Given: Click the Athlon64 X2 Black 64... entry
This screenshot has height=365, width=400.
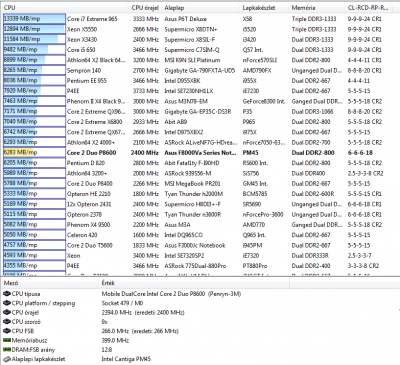Looking at the screenshot, I should (x=96, y=60).
